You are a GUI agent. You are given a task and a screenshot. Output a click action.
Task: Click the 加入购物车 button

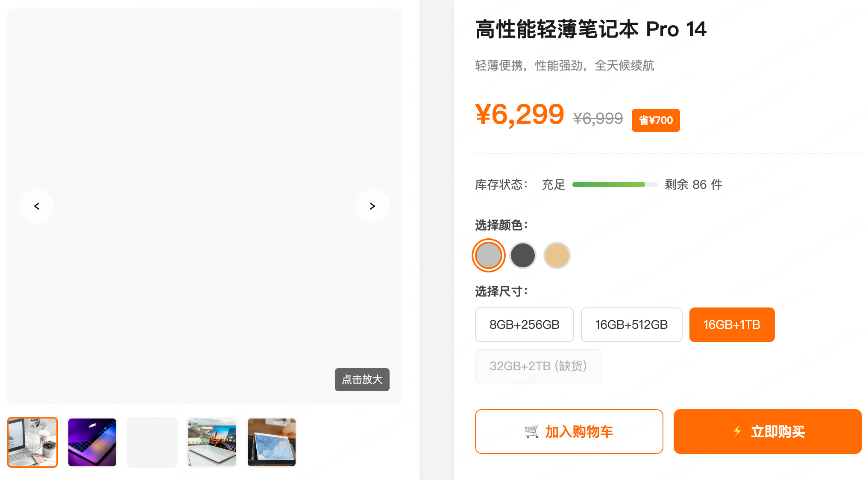pos(569,431)
